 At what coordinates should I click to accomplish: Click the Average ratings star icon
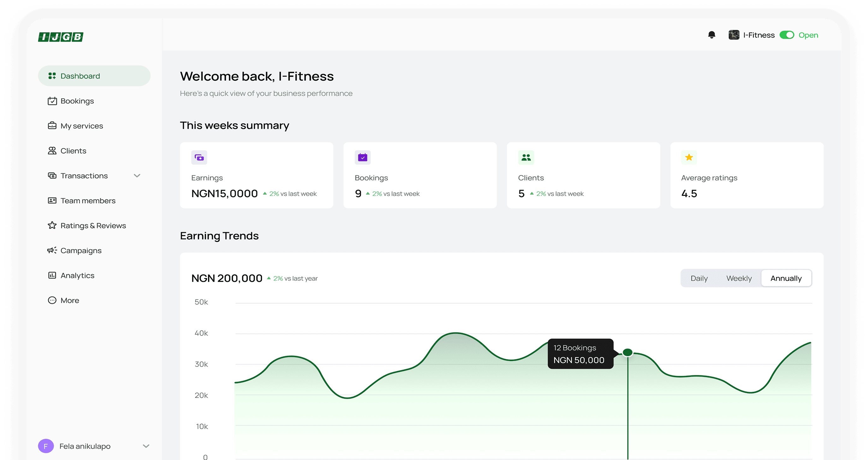coord(689,157)
